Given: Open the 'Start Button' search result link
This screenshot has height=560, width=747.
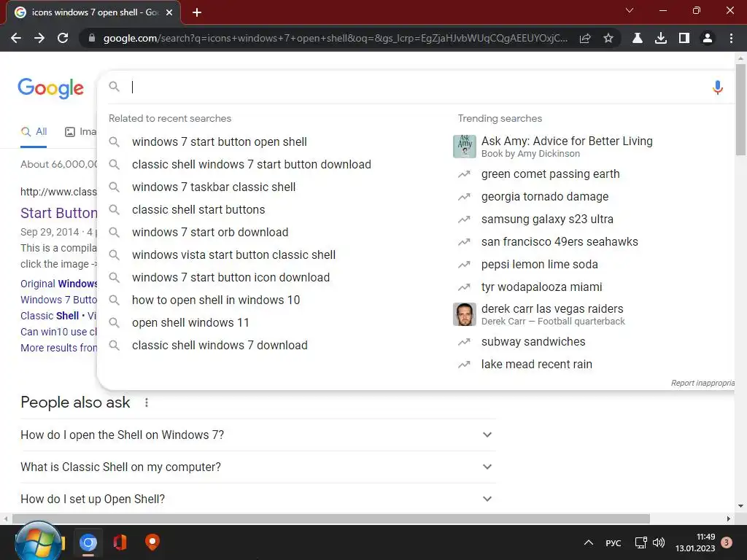Looking at the screenshot, I should coord(58,213).
